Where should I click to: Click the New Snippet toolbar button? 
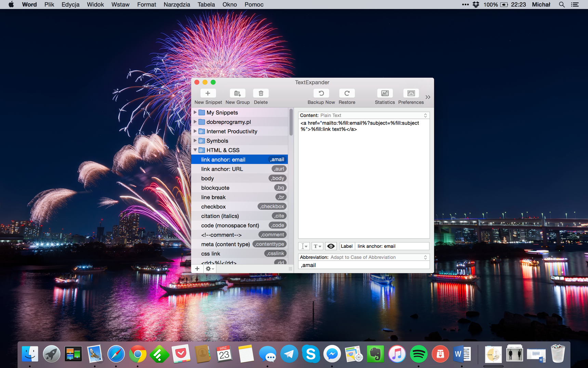(x=208, y=93)
